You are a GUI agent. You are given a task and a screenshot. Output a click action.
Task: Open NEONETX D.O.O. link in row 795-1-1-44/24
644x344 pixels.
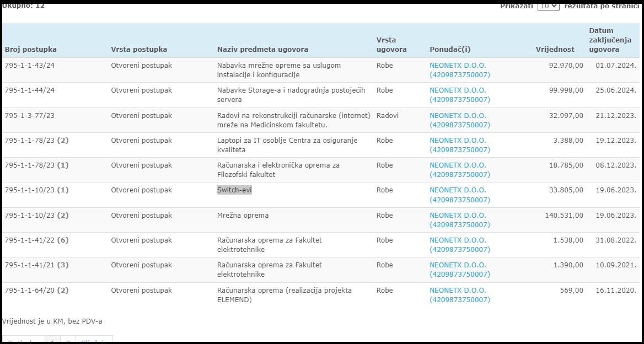pyautogui.click(x=460, y=95)
